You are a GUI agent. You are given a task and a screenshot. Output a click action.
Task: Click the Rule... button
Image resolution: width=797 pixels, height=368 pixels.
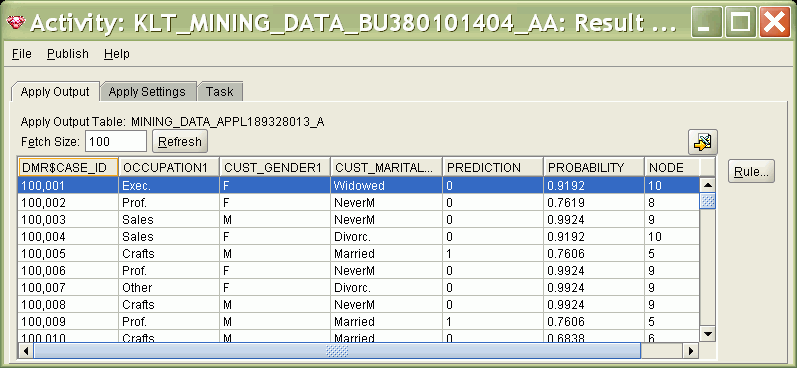pos(751,172)
